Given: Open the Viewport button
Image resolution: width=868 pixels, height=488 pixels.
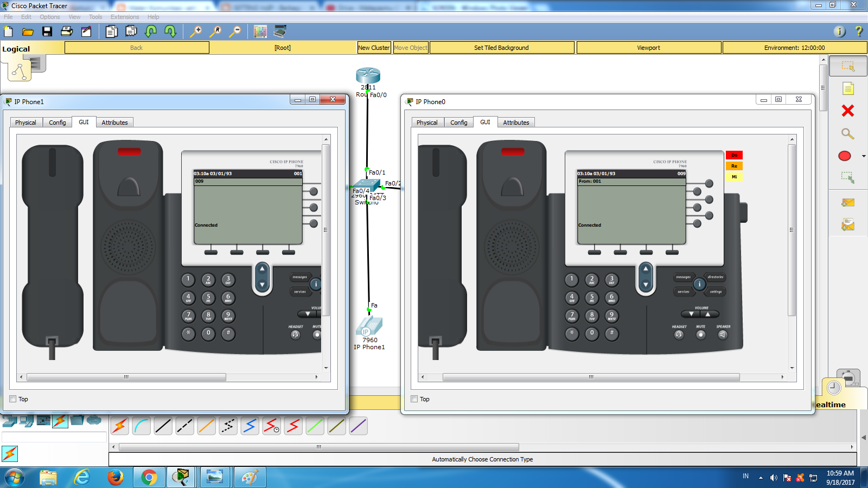Looking at the screenshot, I should (x=649, y=48).
